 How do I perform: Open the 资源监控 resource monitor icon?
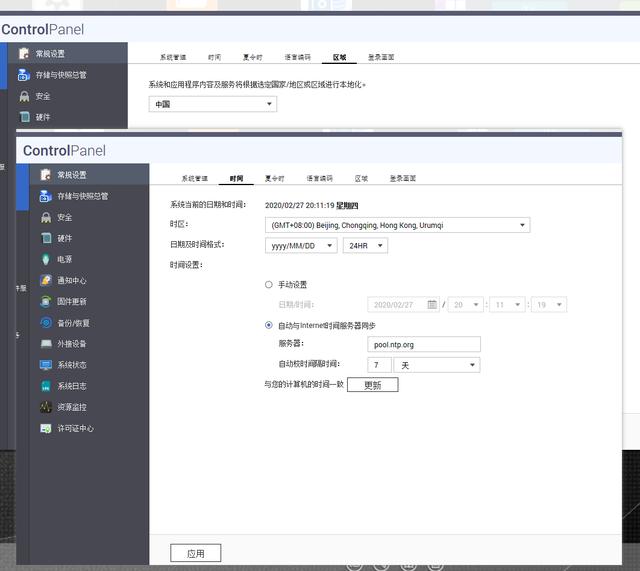46,407
